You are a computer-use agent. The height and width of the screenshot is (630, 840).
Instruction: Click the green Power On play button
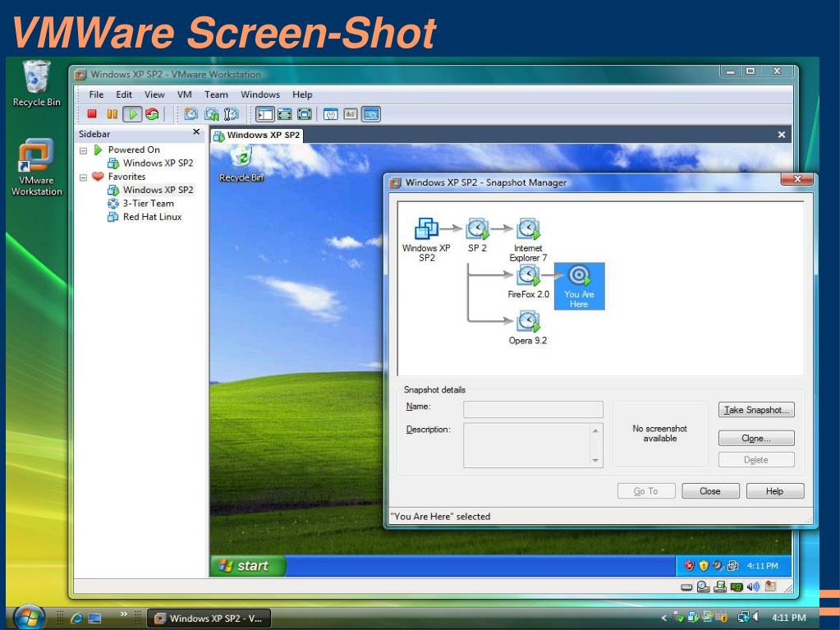[x=132, y=113]
